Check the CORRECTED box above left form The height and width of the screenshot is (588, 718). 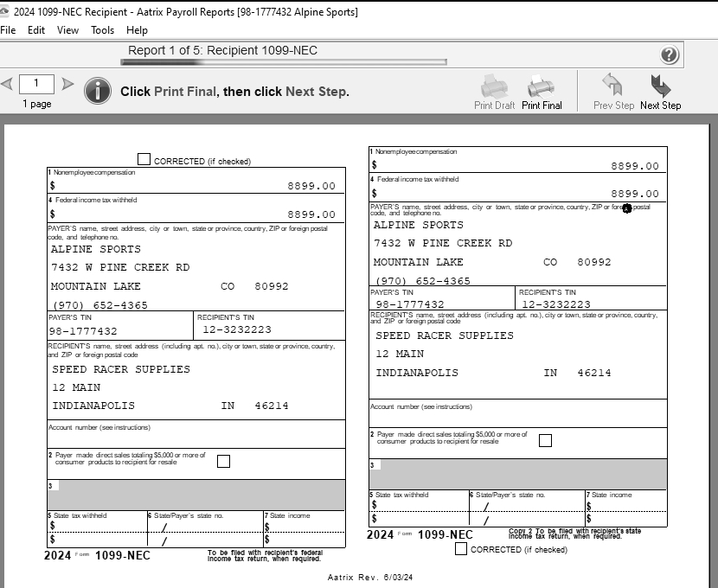[144, 159]
